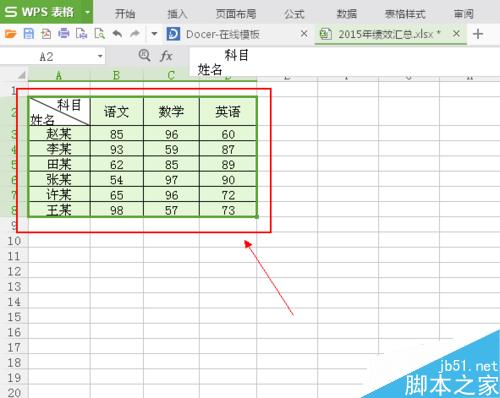Viewport: 500px width, 398px height.
Task: Click 许某's 英语 score 72
Action: tap(228, 194)
